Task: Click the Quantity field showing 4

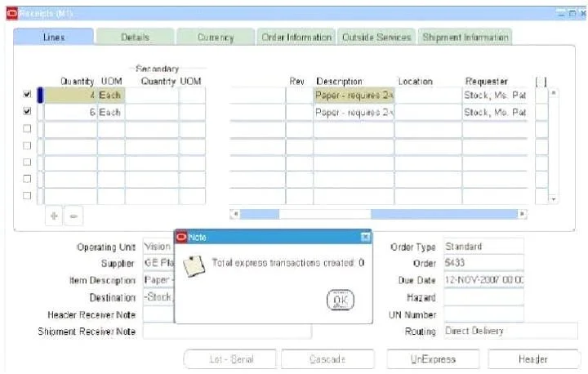Action: coord(70,95)
